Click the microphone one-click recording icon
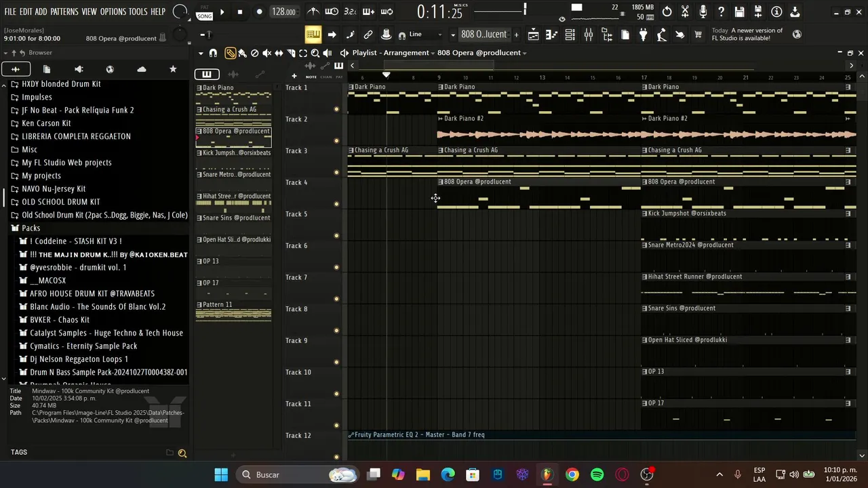 coord(703,12)
